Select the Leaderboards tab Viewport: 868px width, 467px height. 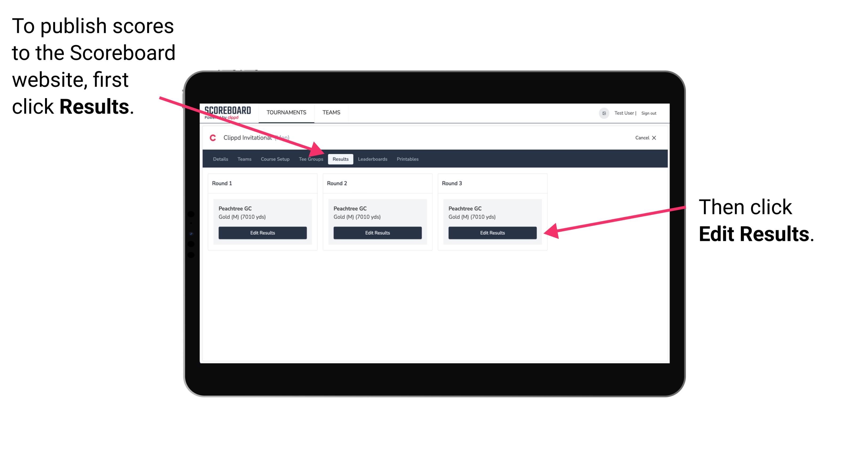click(x=373, y=159)
